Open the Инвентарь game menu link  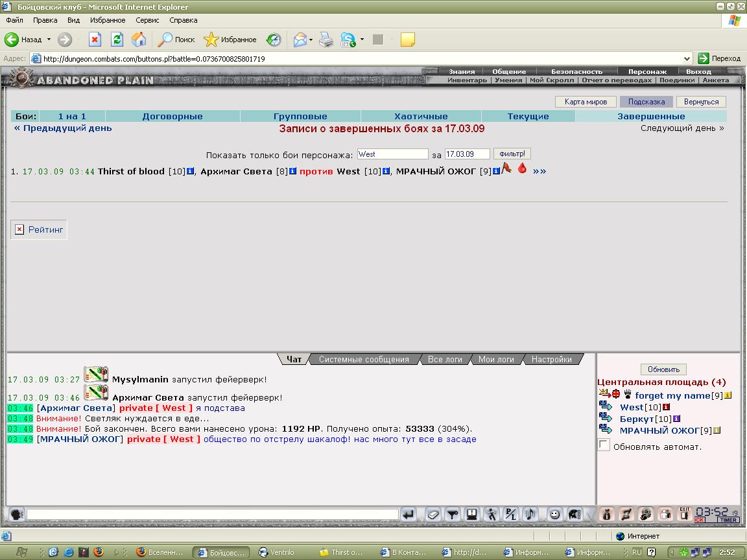click(x=467, y=80)
